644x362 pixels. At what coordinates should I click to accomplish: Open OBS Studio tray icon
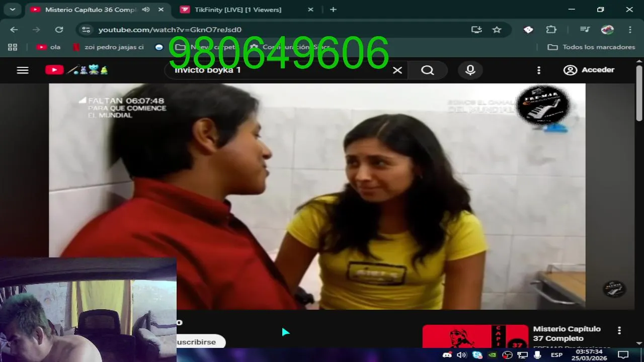coord(507,355)
